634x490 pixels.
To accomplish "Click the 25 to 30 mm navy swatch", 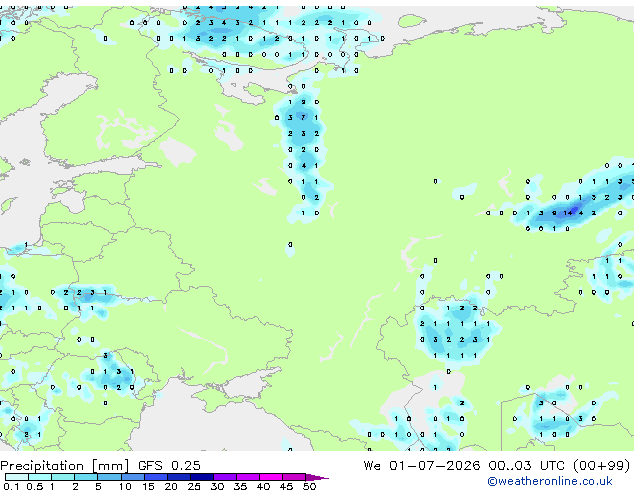I will (x=202, y=477).
